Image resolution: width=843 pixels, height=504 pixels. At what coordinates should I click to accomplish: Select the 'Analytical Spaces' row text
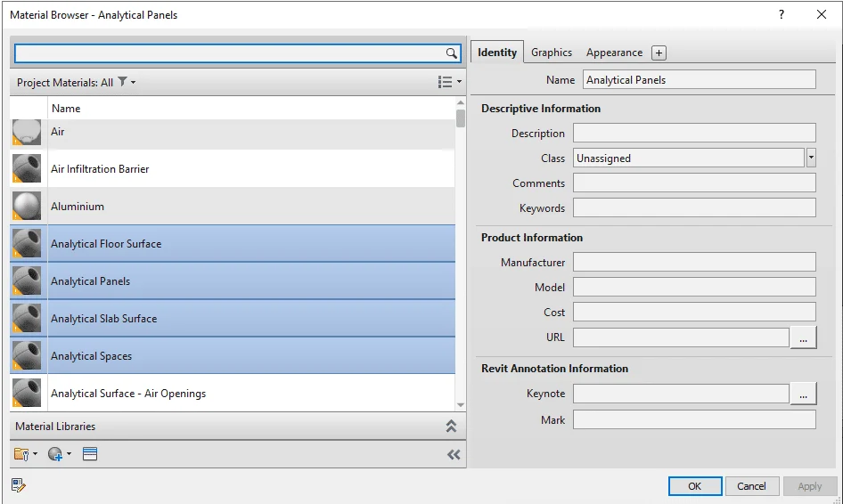[x=92, y=355]
